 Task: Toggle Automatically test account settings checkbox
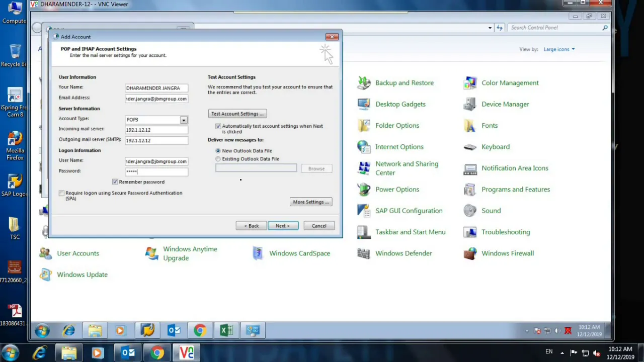[x=218, y=126]
